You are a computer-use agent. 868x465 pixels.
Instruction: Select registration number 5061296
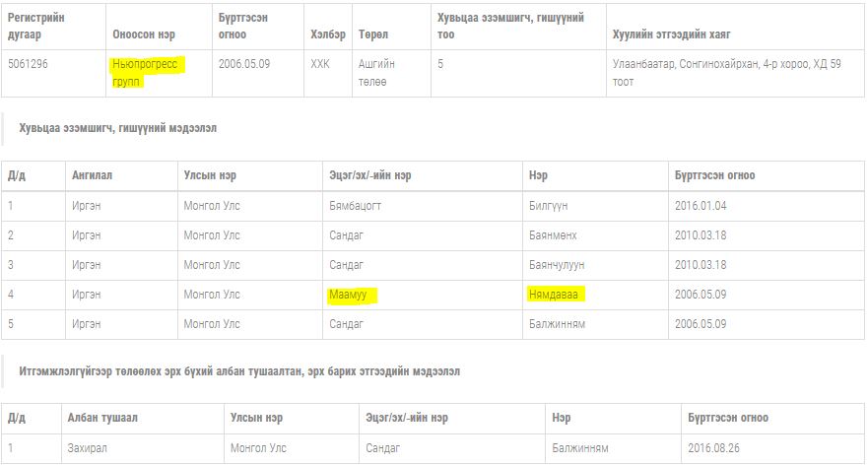[29, 64]
